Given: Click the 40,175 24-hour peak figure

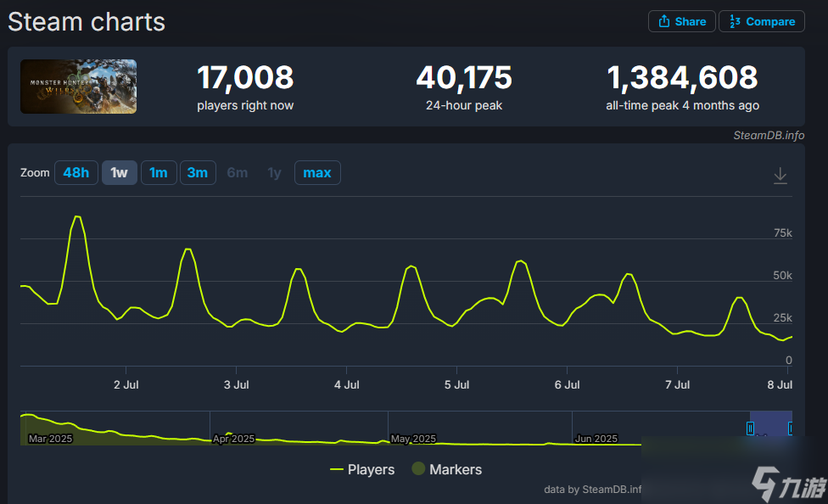Looking at the screenshot, I should pyautogui.click(x=464, y=77).
